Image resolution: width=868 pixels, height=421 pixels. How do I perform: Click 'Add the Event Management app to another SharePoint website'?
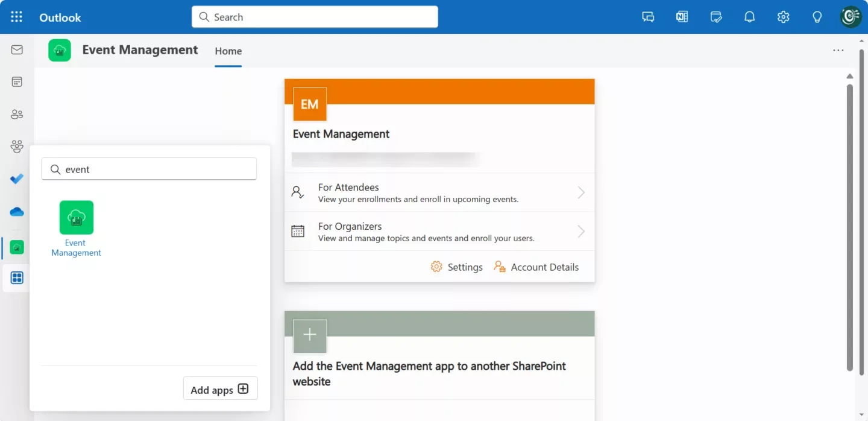pos(429,373)
